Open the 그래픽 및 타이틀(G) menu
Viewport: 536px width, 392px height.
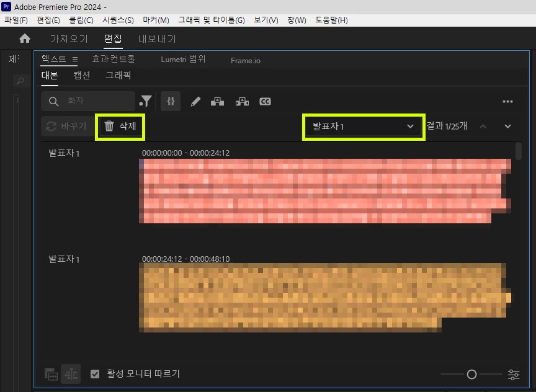[212, 20]
